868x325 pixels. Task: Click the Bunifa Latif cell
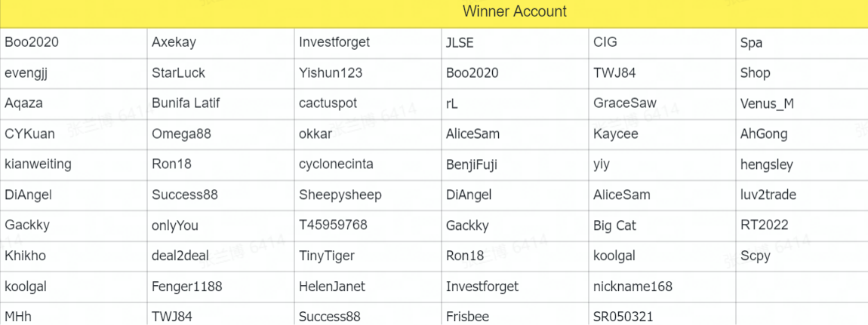(221, 103)
